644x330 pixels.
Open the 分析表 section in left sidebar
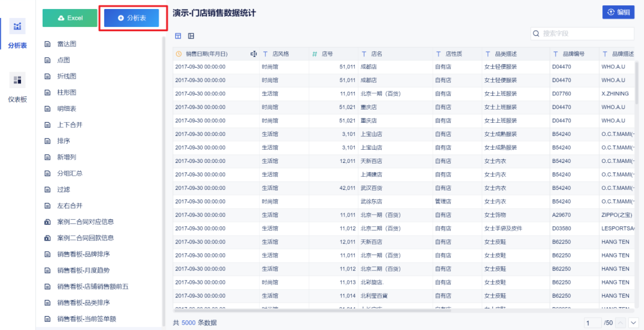(x=17, y=34)
